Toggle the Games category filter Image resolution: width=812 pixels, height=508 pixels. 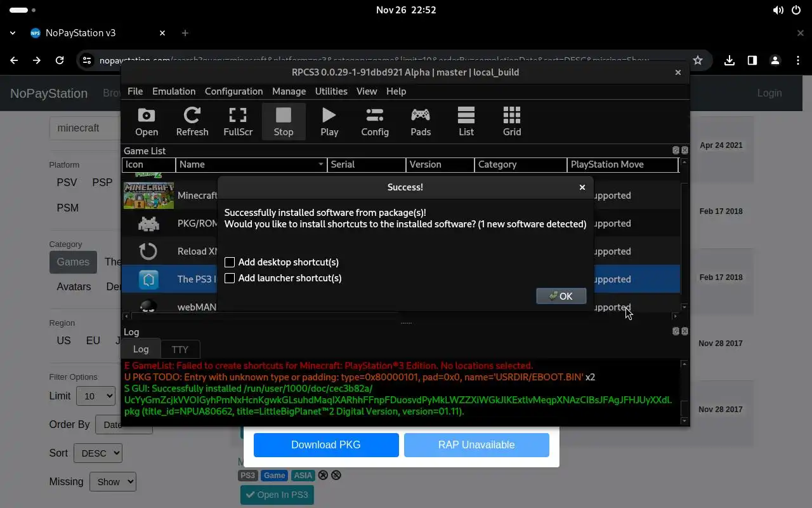click(73, 262)
